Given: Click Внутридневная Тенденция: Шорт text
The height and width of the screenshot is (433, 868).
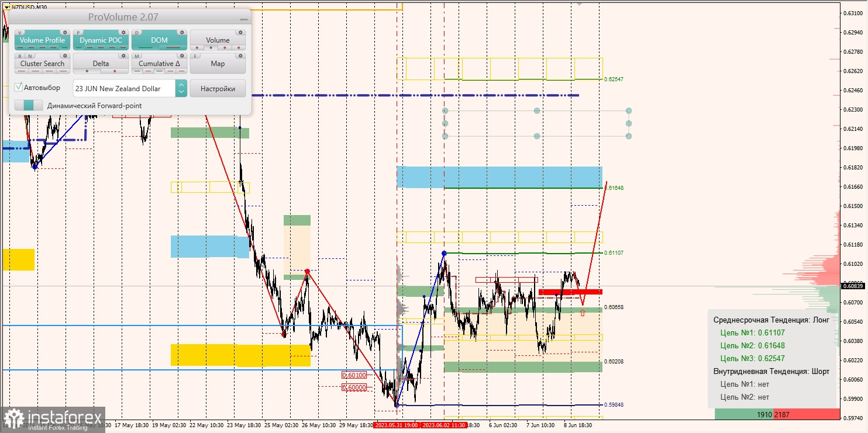Looking at the screenshot, I should click(x=771, y=371).
